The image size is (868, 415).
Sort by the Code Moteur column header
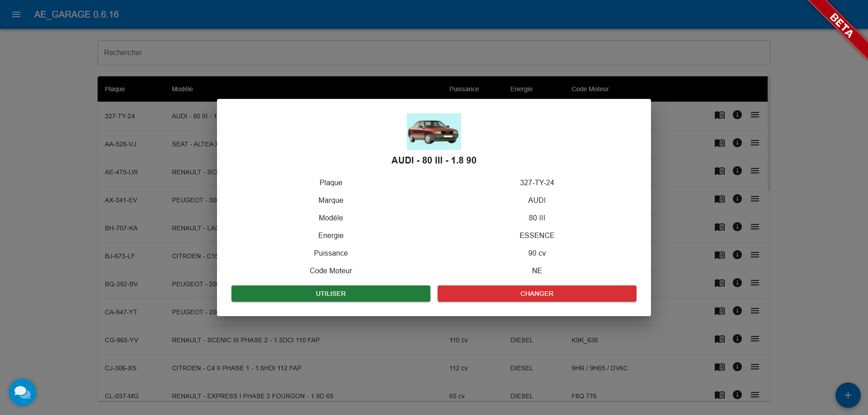point(590,89)
